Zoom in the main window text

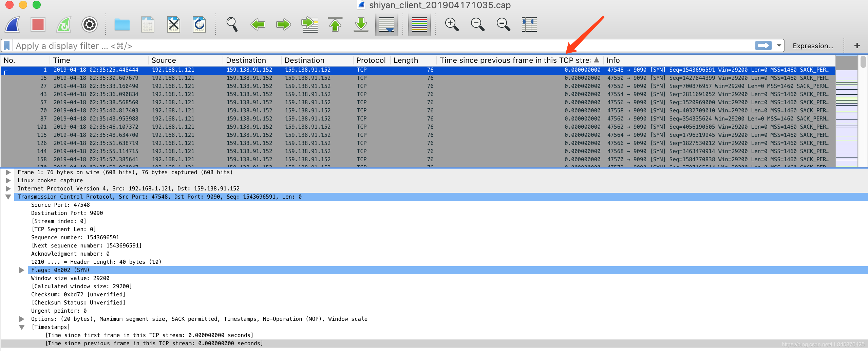tap(452, 24)
